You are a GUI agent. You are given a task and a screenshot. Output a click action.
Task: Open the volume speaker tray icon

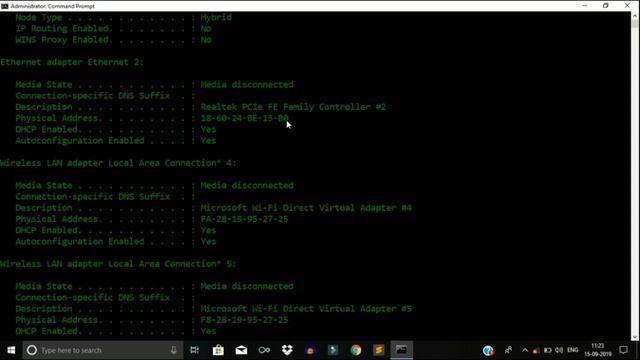[559, 350]
